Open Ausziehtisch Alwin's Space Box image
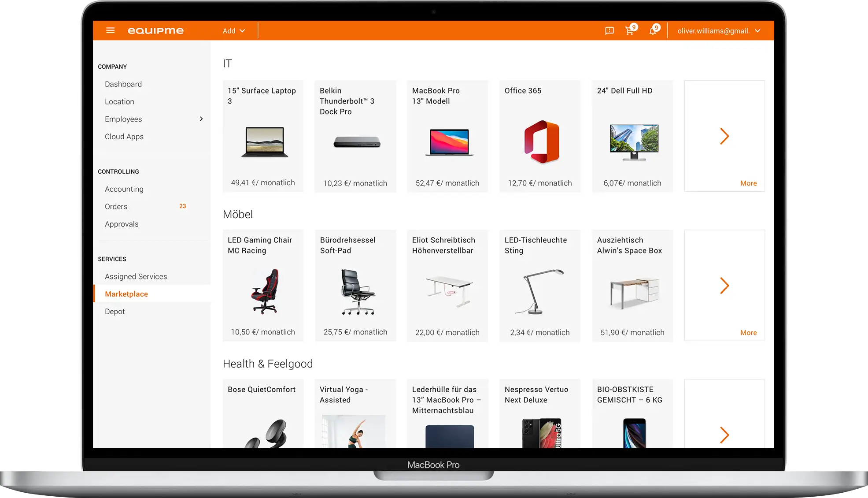 point(634,293)
